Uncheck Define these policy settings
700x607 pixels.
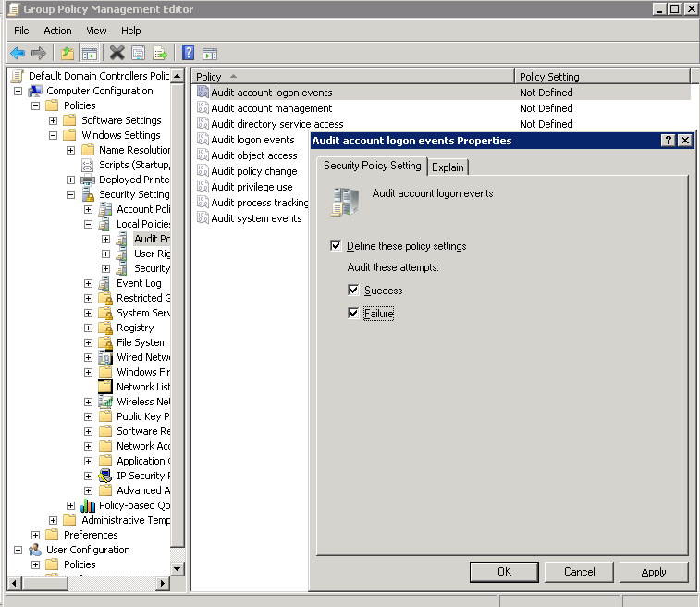pyautogui.click(x=336, y=245)
